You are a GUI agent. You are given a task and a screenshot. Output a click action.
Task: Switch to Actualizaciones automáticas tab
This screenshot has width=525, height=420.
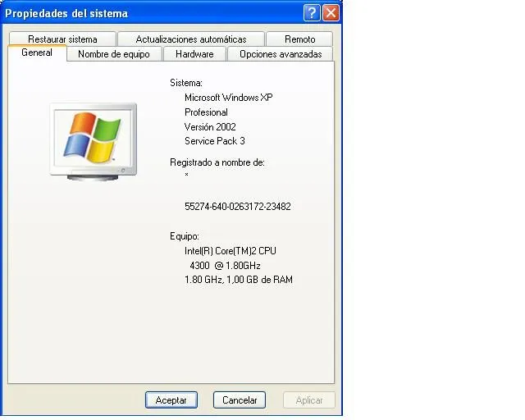(191, 39)
